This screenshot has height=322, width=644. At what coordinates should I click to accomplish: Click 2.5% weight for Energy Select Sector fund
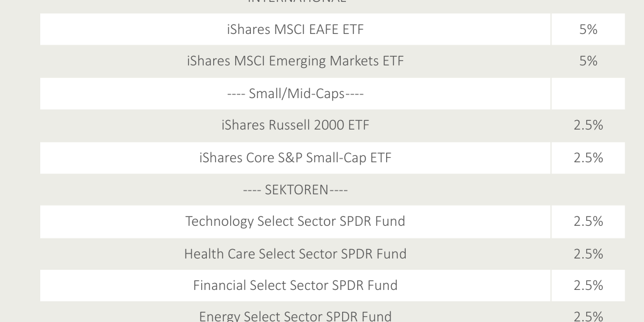pyautogui.click(x=588, y=315)
